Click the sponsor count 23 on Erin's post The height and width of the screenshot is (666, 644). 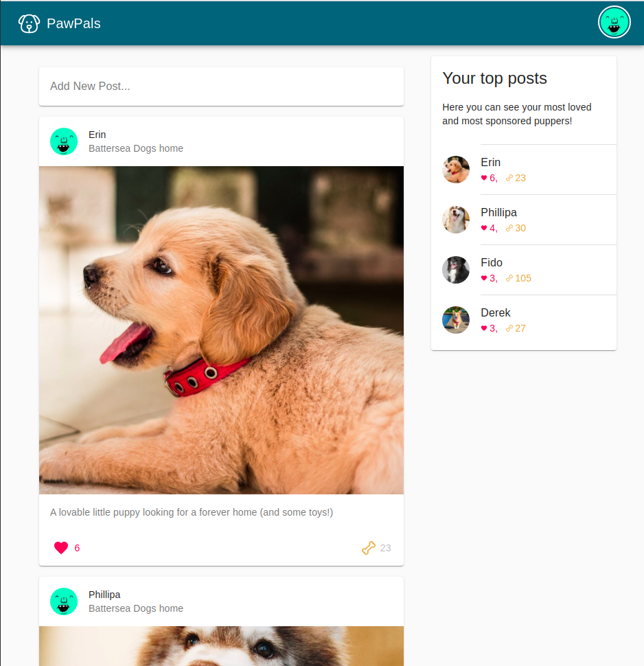point(385,548)
